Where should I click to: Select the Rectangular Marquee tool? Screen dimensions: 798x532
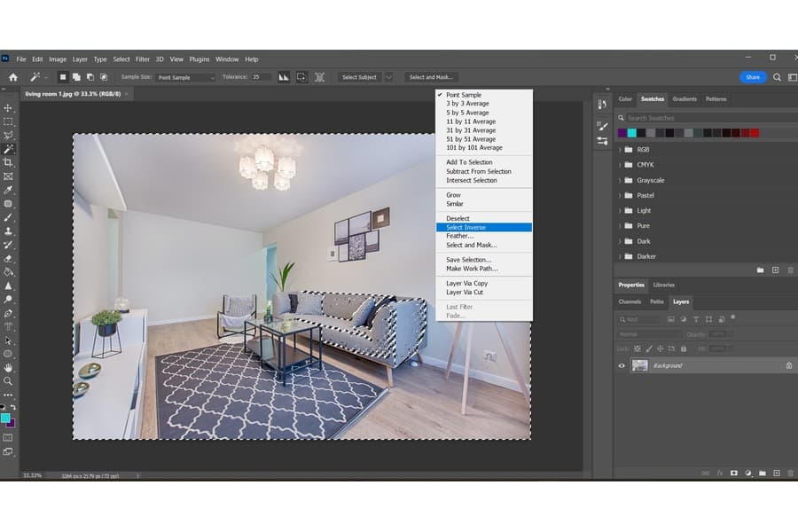[8, 121]
